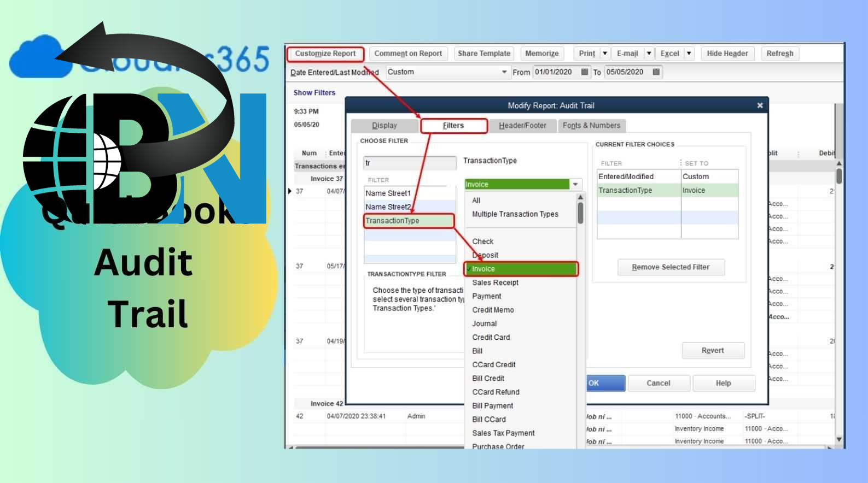Open the From date calendar picker
Image resolution: width=868 pixels, height=483 pixels.
585,72
